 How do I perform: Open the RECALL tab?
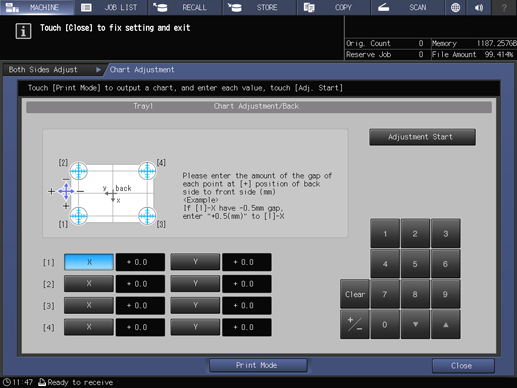pos(185,7)
